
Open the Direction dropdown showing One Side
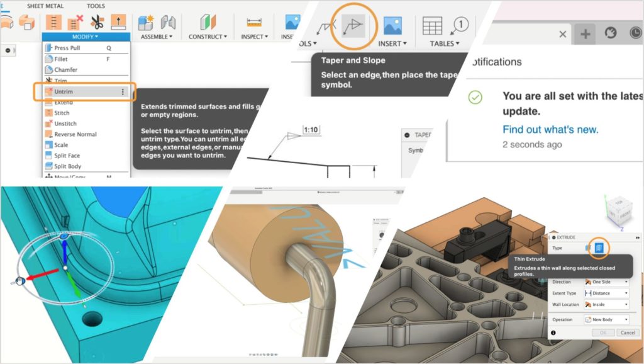(607, 282)
